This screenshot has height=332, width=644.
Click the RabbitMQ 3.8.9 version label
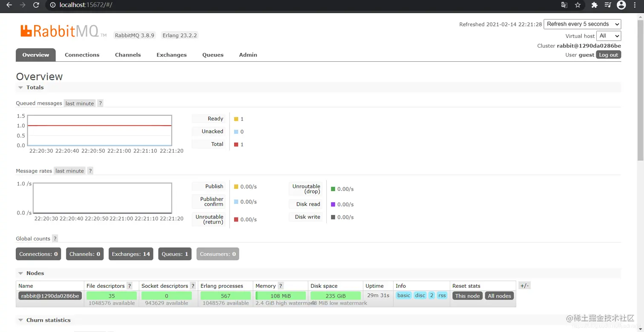click(x=135, y=35)
